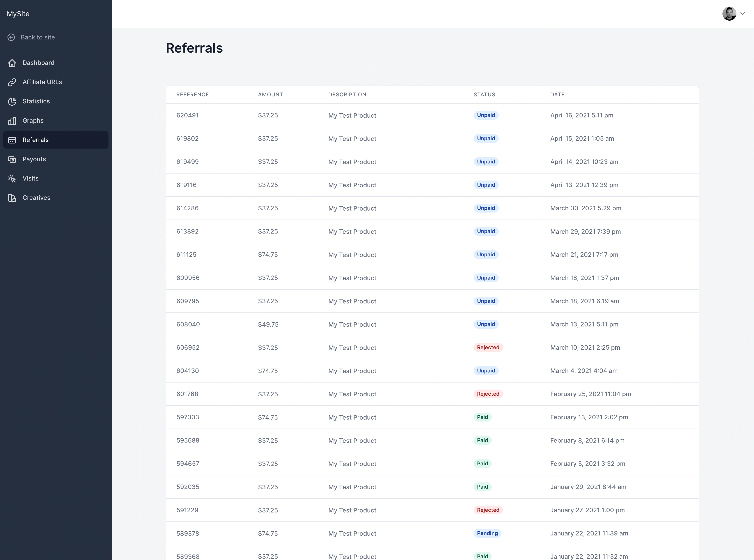Click reference number 620491
This screenshot has height=560, width=754.
(x=188, y=115)
